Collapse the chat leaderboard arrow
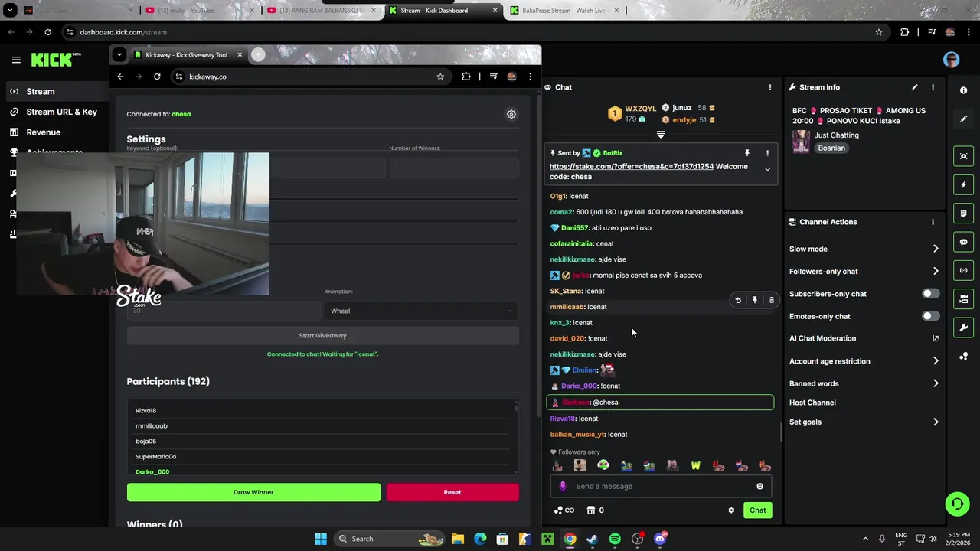The height and width of the screenshot is (551, 980). click(x=661, y=135)
